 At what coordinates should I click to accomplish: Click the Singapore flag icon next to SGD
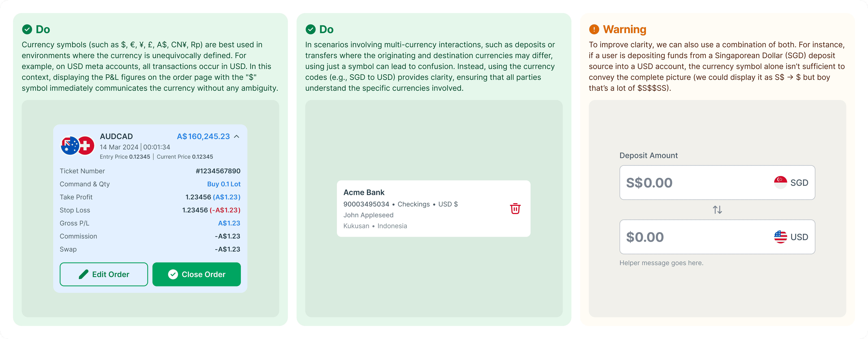pyautogui.click(x=780, y=183)
